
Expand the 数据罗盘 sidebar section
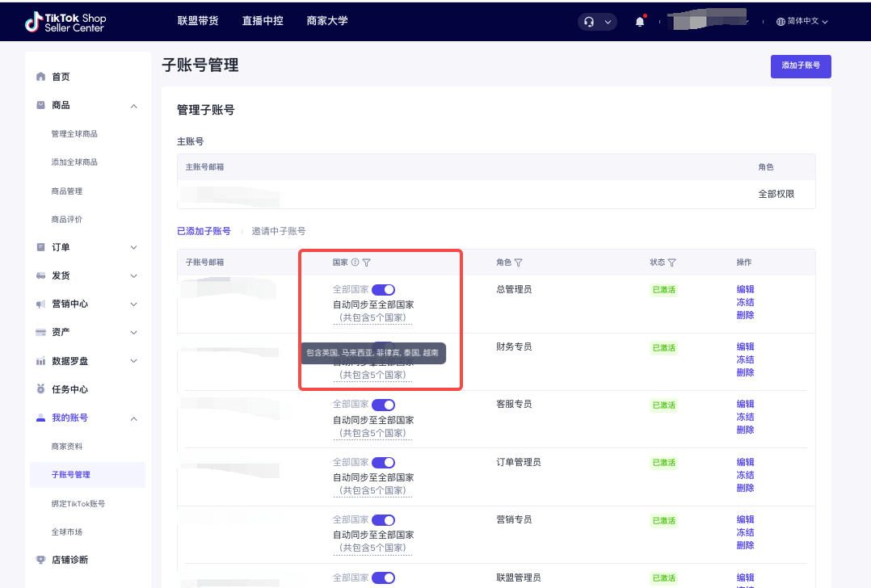click(134, 361)
